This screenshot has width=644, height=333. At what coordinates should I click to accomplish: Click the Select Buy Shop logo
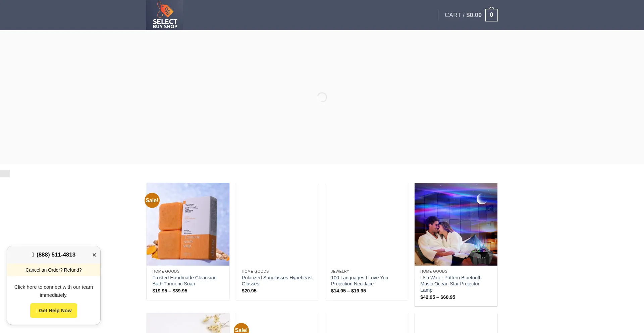point(164,15)
